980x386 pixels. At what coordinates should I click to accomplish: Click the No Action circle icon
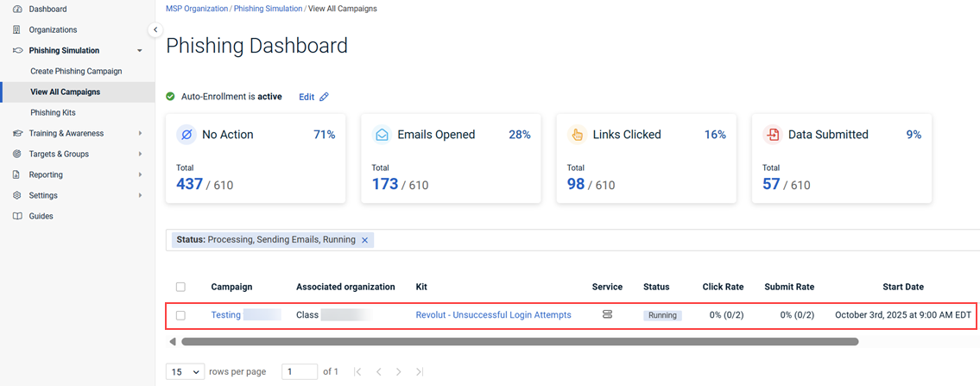coord(186,135)
